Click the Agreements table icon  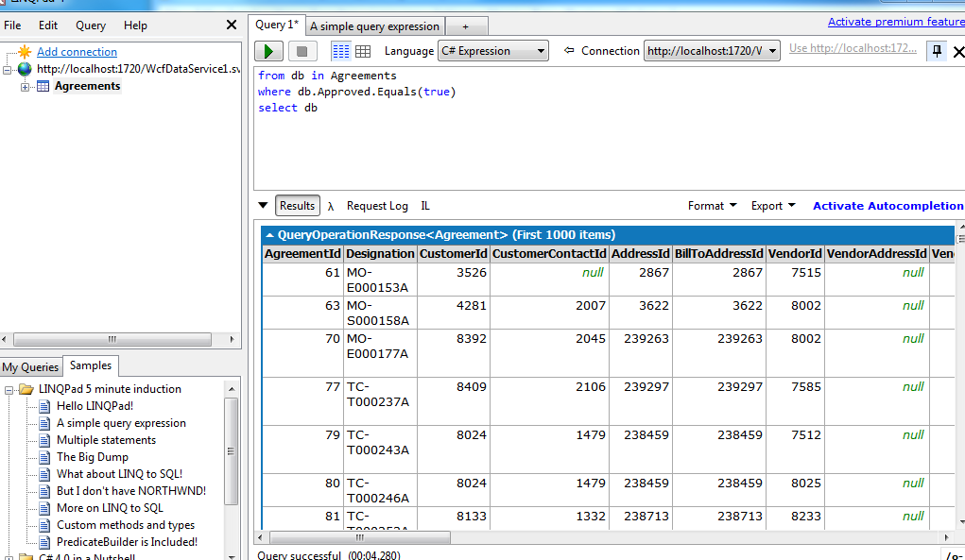click(x=43, y=86)
